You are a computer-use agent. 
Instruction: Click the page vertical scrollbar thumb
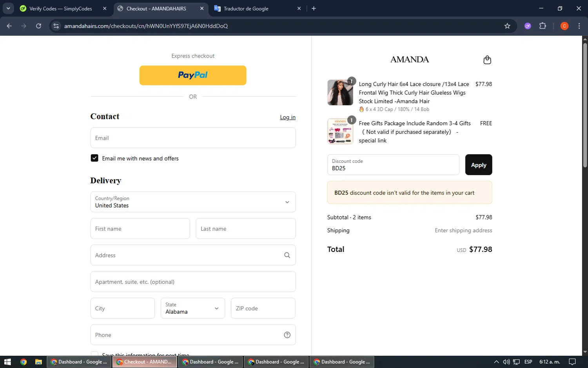[x=585, y=105]
